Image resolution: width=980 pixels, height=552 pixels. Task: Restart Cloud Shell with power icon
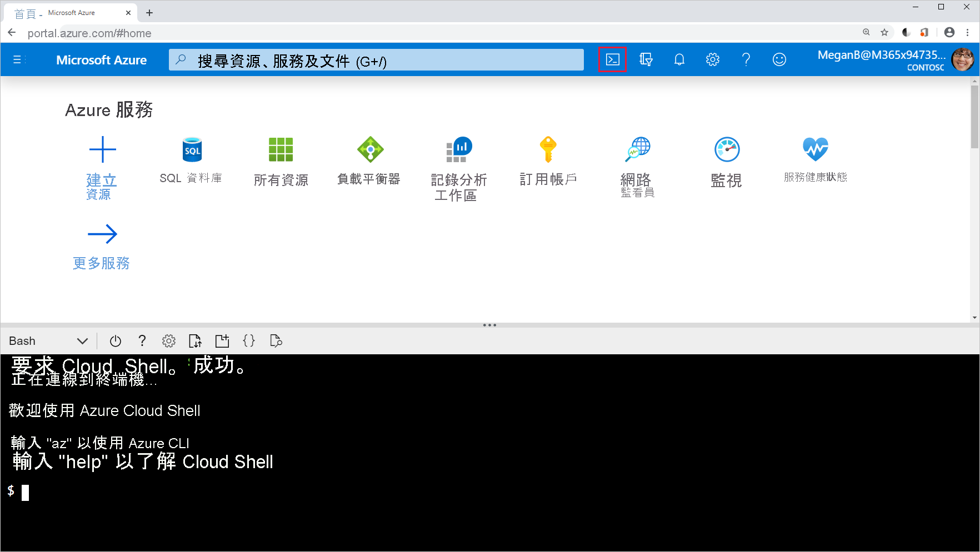tap(115, 341)
